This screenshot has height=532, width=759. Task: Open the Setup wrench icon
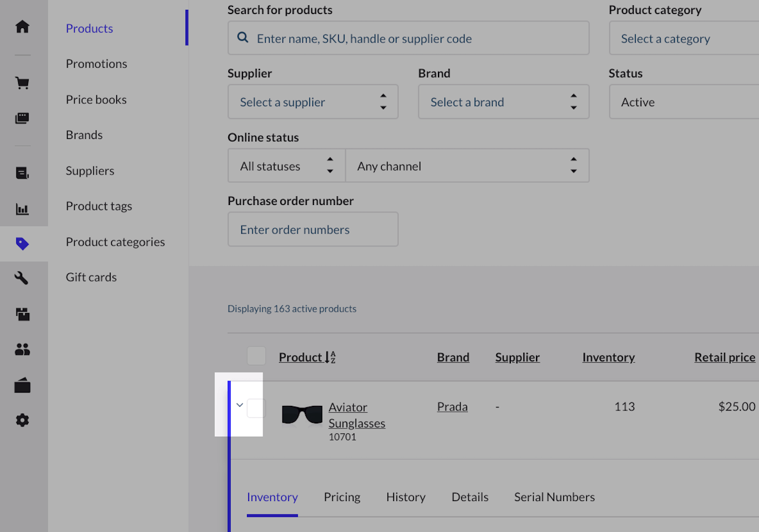[x=22, y=278]
